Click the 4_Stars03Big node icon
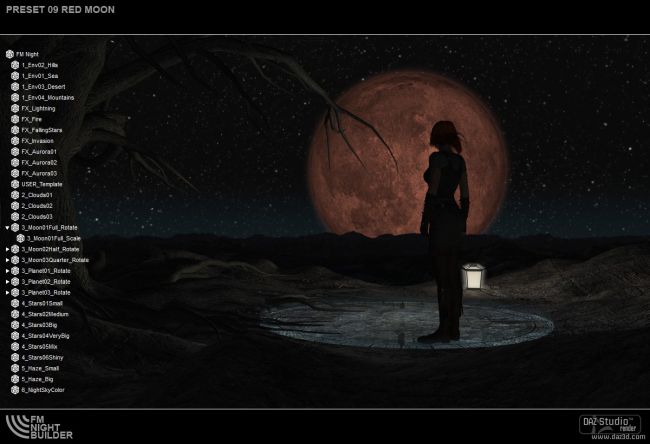 (x=15, y=325)
